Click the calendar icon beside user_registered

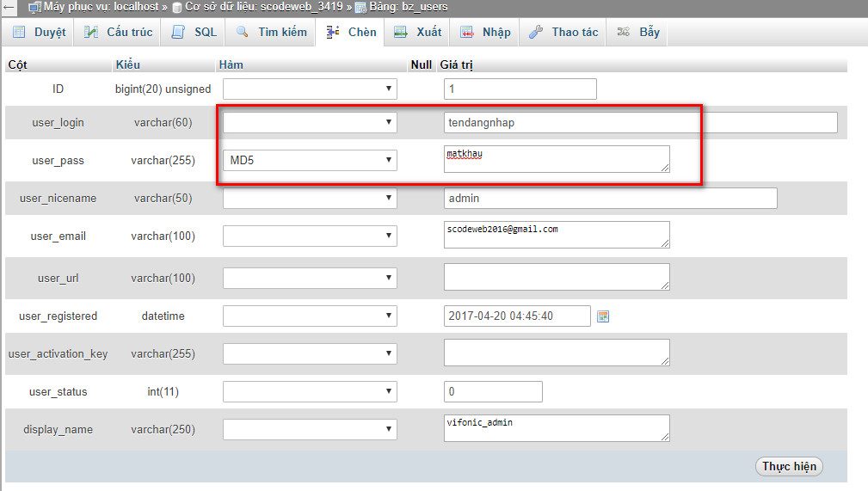click(x=603, y=316)
